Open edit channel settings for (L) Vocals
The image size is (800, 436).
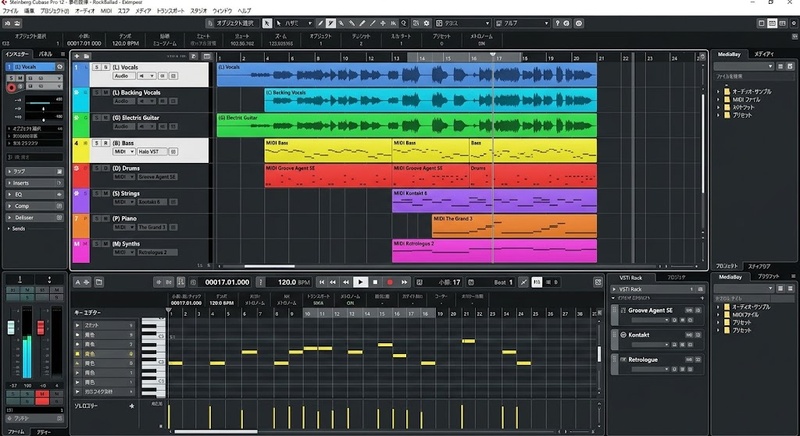[x=59, y=67]
